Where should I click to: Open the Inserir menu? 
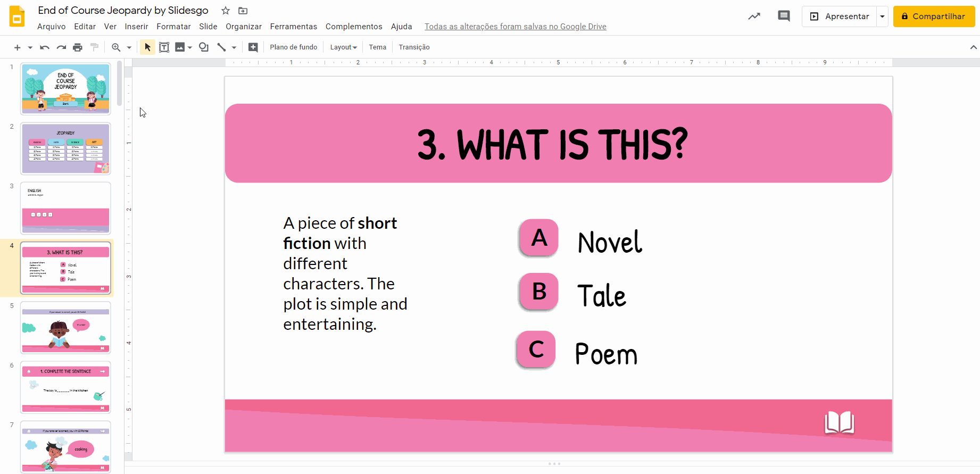pos(136,27)
